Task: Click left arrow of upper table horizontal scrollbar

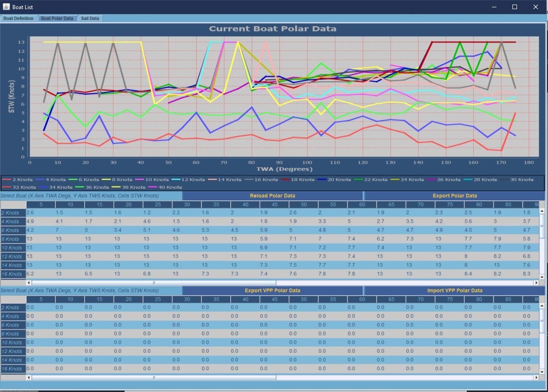Action: click(x=29, y=283)
